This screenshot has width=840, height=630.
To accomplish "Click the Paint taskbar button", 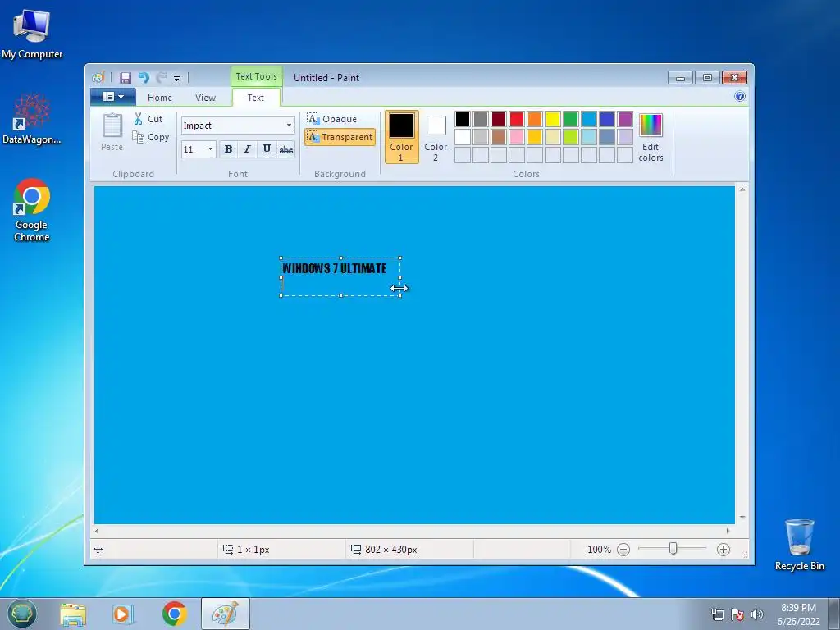I will click(226, 614).
